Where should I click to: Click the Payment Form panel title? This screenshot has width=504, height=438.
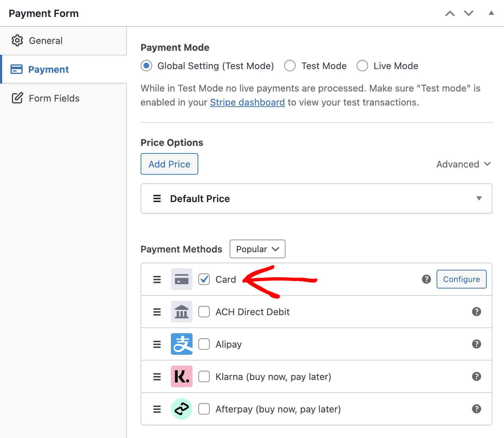(44, 13)
